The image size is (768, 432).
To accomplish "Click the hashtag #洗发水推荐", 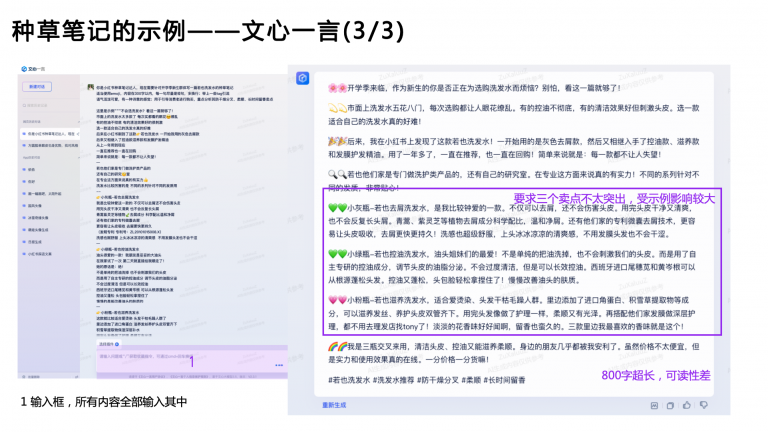I will 393,380.
